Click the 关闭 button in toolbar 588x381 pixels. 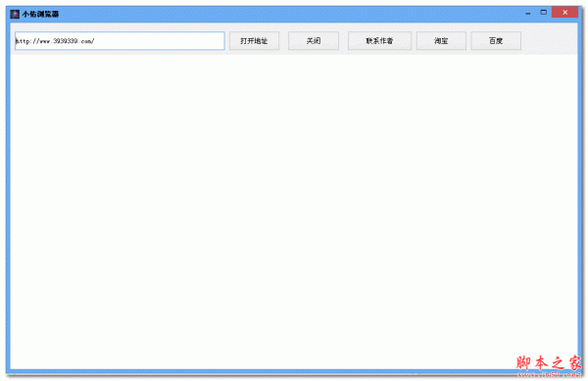(314, 41)
